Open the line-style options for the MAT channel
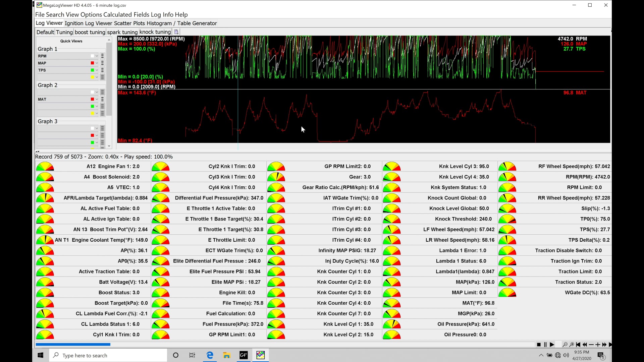The width and height of the screenshot is (644, 362). pyautogui.click(x=102, y=99)
